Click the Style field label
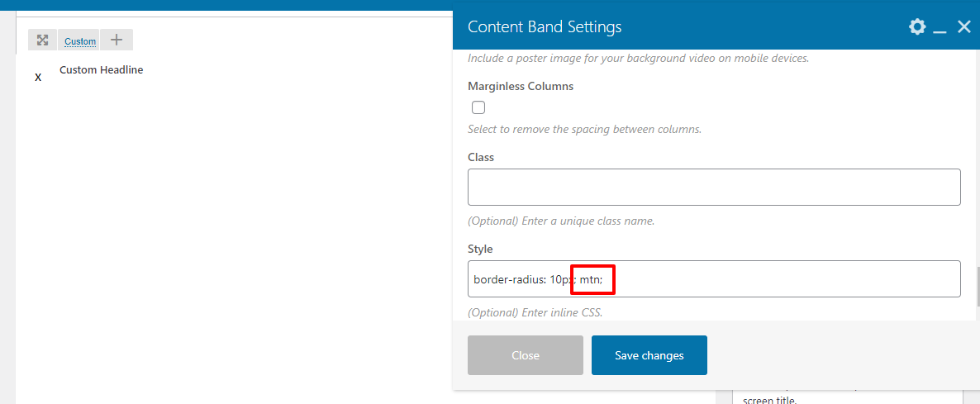 pos(480,249)
